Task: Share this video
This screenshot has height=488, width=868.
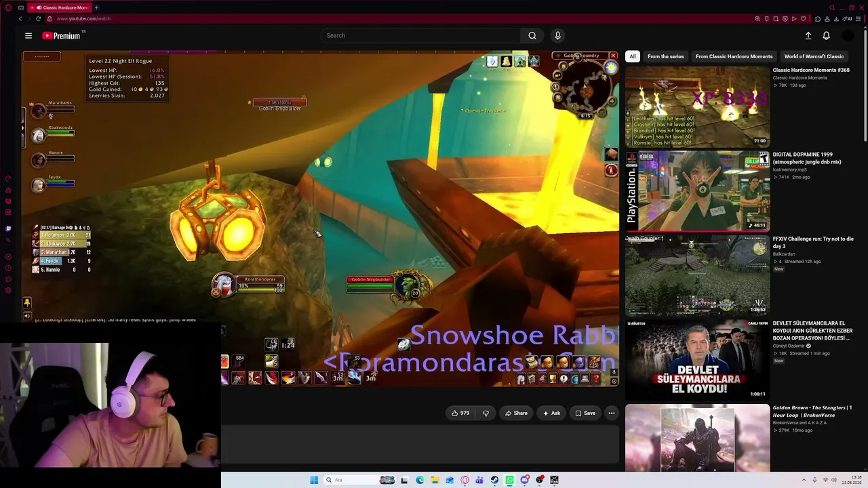Action: pyautogui.click(x=515, y=413)
